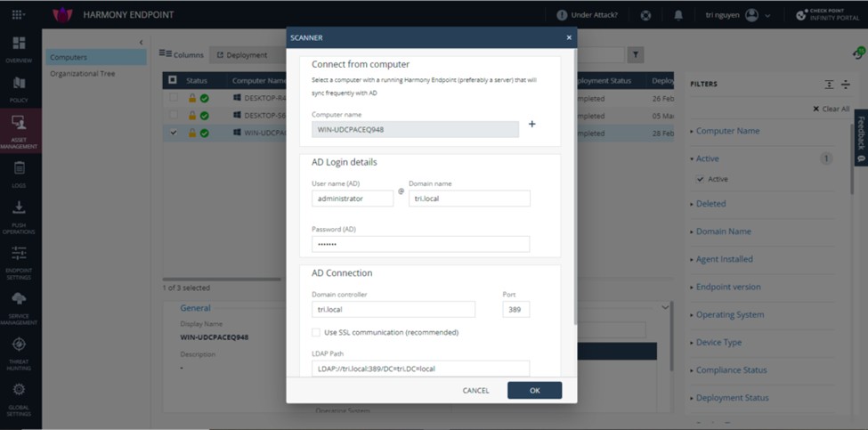Click the filters panel vertical scrollbar
The image size is (868, 430).
(x=851, y=159)
